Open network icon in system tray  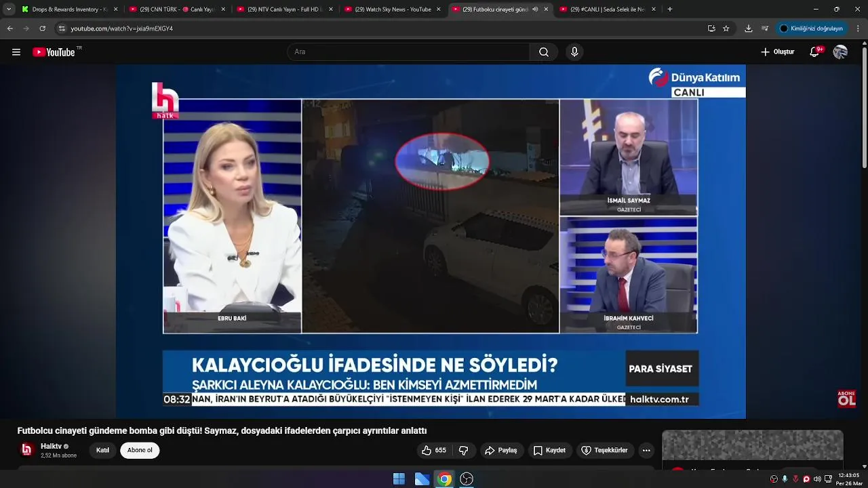828,479
